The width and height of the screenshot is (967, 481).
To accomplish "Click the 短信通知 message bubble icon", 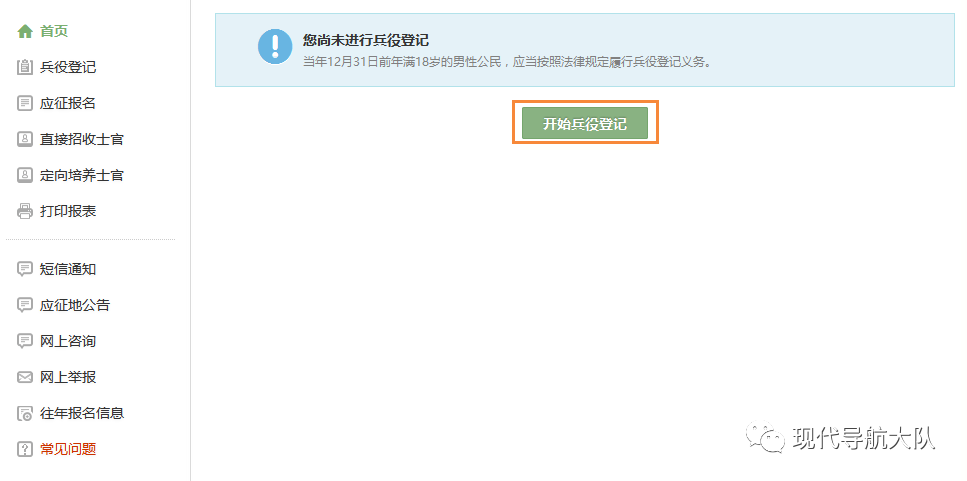I will (x=25, y=269).
